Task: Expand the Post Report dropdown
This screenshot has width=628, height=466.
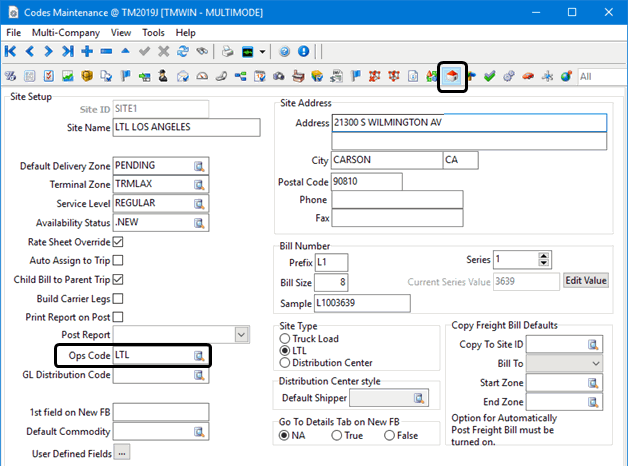Action: pyautogui.click(x=240, y=334)
